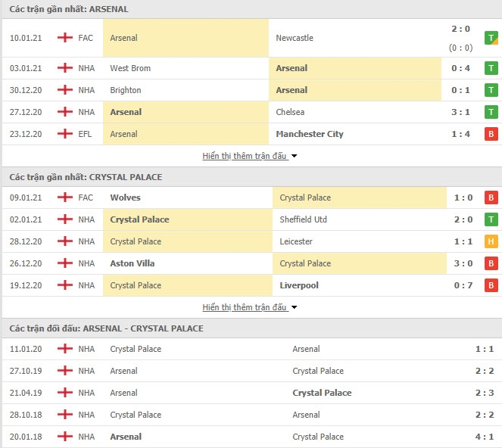502x448 pixels.
Task: Click the green T badge for Chelsea match
Action: 491,112
